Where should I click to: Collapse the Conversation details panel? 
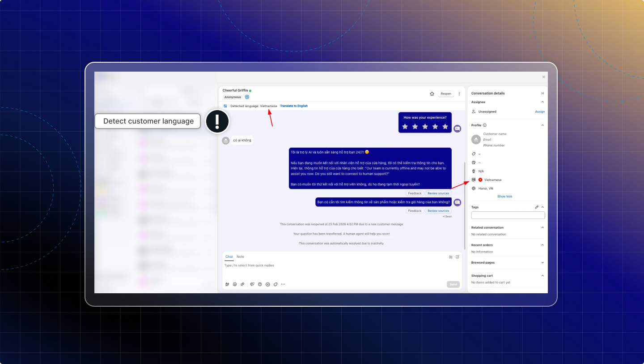coord(542,94)
